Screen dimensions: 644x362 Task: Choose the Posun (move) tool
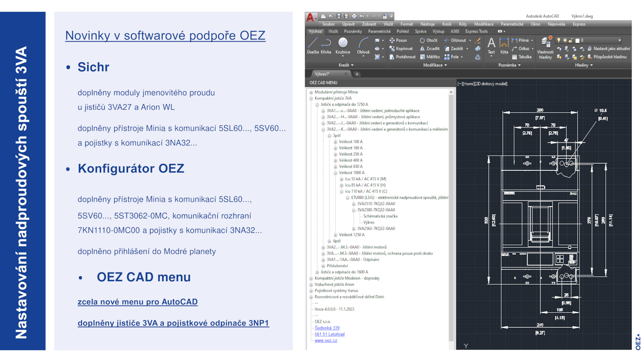click(x=398, y=40)
